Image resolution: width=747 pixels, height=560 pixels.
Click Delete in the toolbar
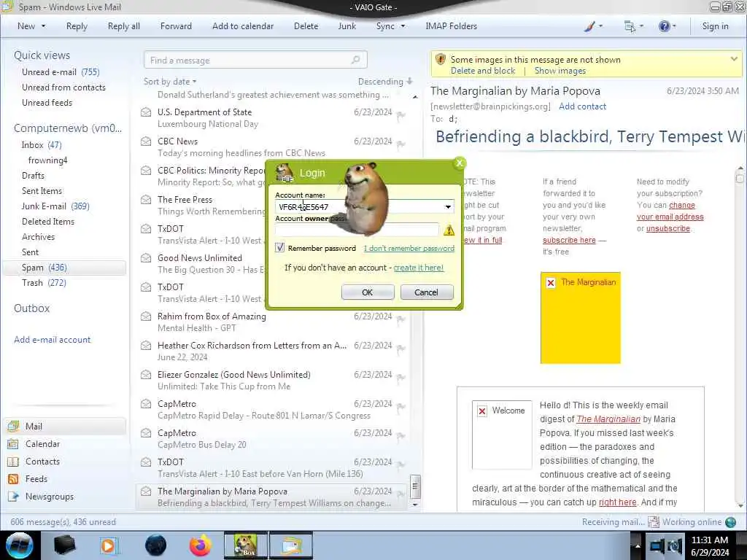306,26
